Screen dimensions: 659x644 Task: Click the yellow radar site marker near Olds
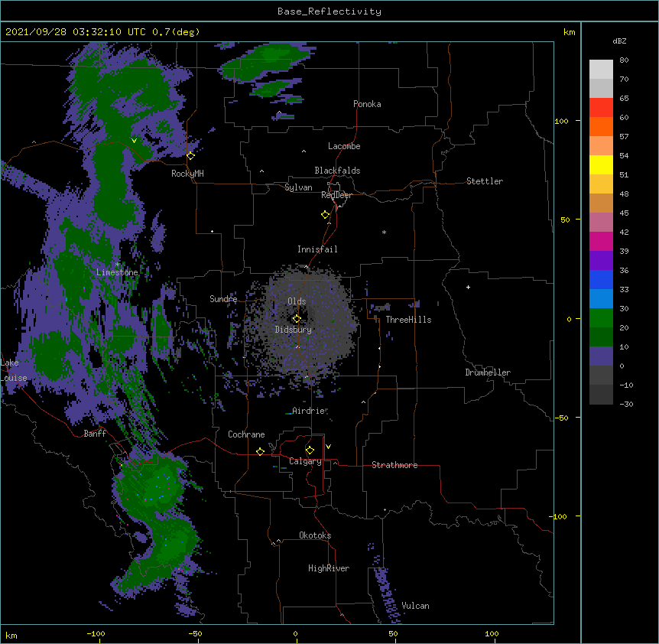[297, 319]
